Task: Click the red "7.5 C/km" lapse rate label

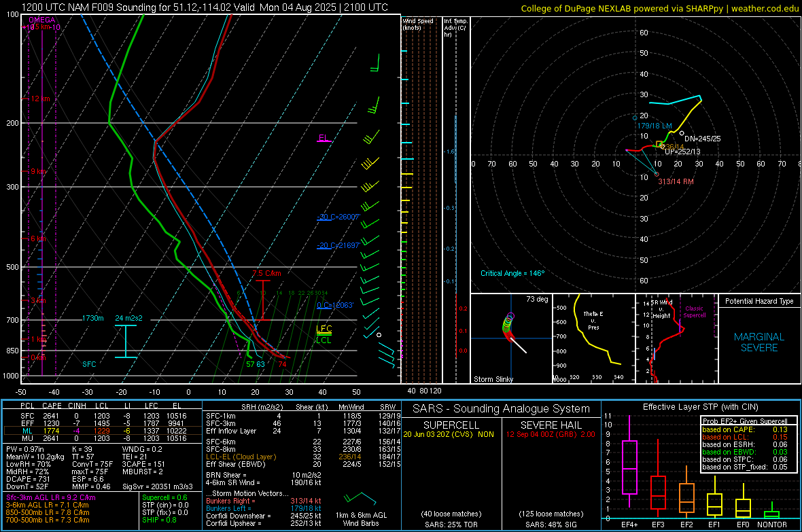Action: (x=267, y=273)
